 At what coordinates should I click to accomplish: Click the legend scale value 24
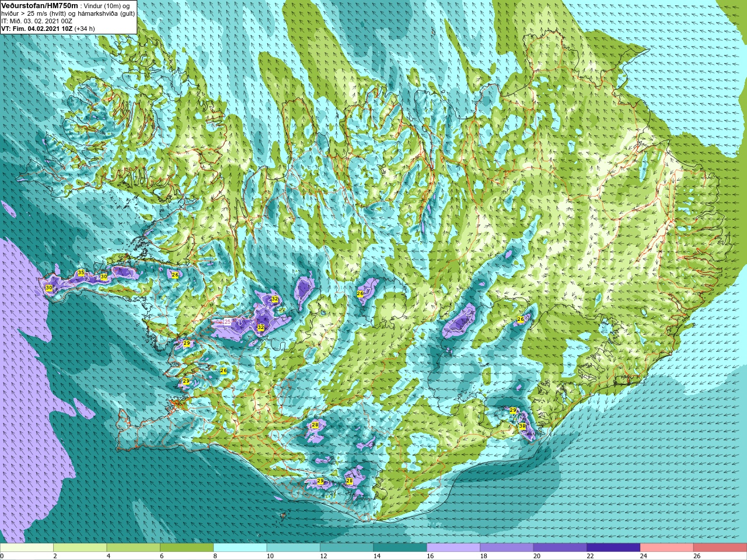(x=643, y=556)
